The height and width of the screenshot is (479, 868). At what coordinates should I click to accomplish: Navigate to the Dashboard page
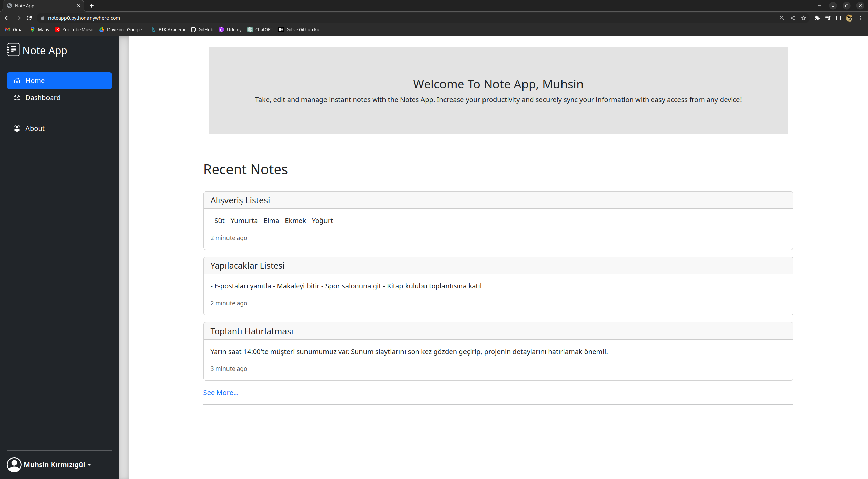[43, 98]
